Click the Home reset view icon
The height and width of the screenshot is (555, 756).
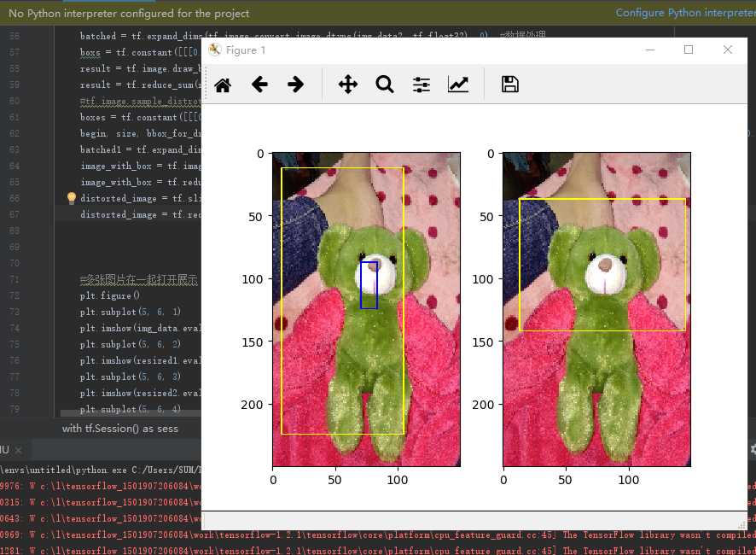click(x=223, y=85)
